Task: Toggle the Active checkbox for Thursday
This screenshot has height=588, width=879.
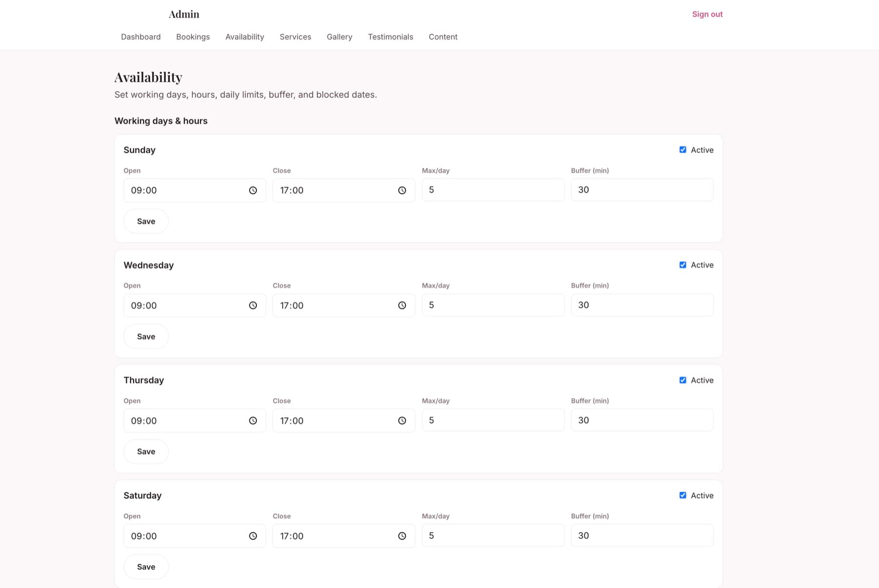Action: (683, 380)
